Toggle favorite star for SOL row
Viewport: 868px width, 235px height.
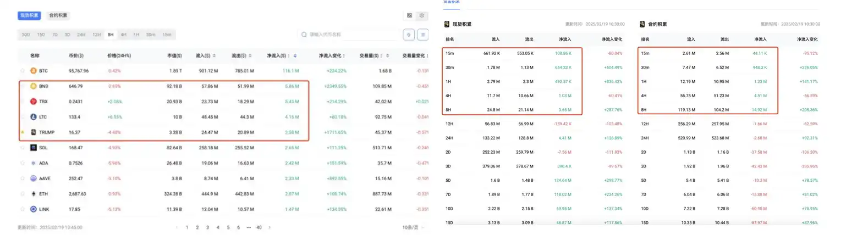pos(23,148)
